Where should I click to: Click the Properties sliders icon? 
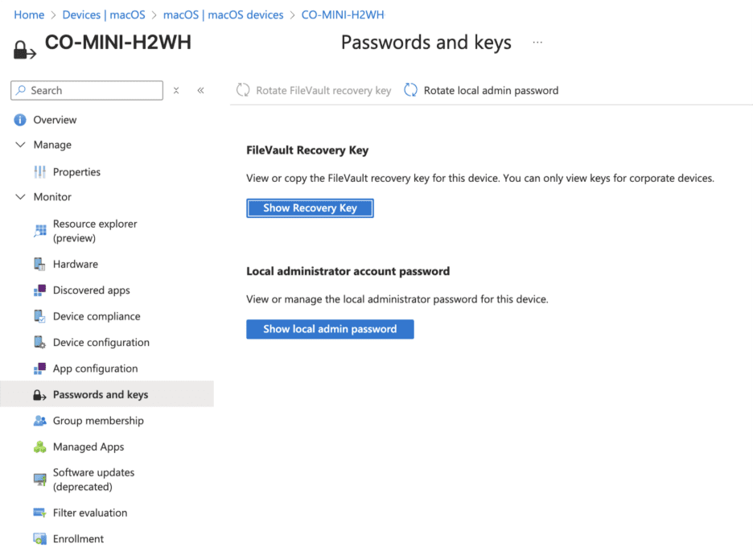39,172
